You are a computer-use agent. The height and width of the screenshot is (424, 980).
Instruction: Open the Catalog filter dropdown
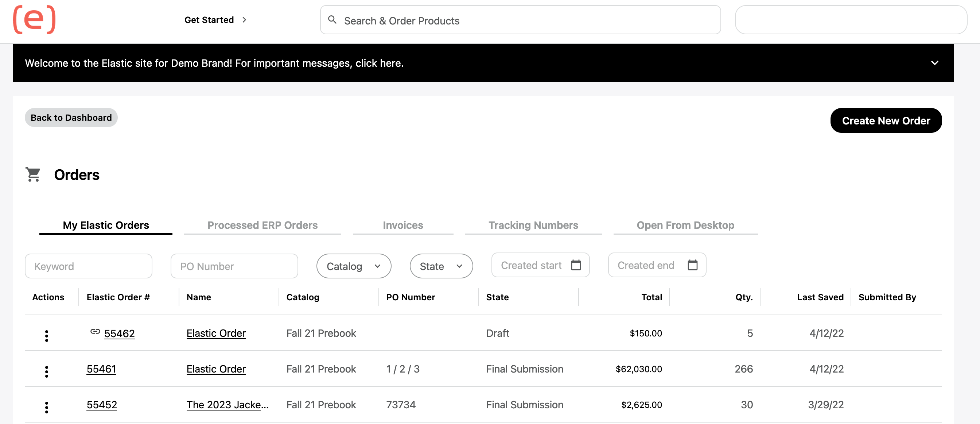pos(353,266)
